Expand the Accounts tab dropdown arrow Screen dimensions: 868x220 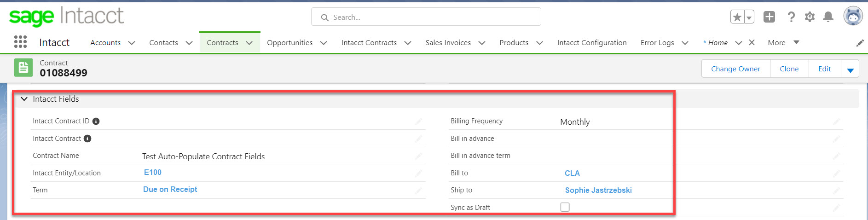coord(132,43)
